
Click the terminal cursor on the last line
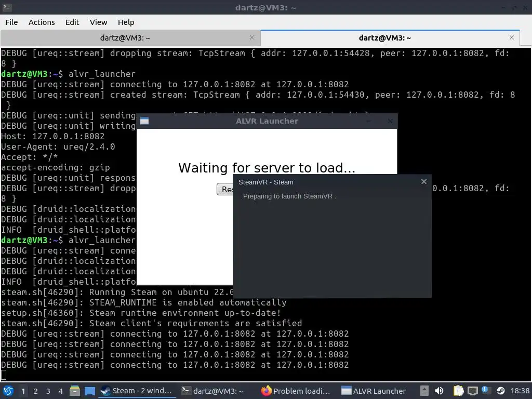coord(4,375)
